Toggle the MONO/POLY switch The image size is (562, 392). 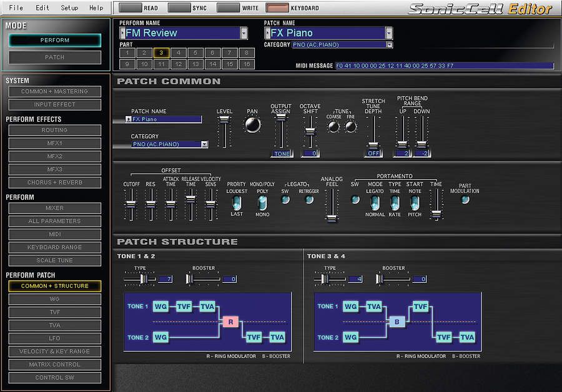click(262, 203)
